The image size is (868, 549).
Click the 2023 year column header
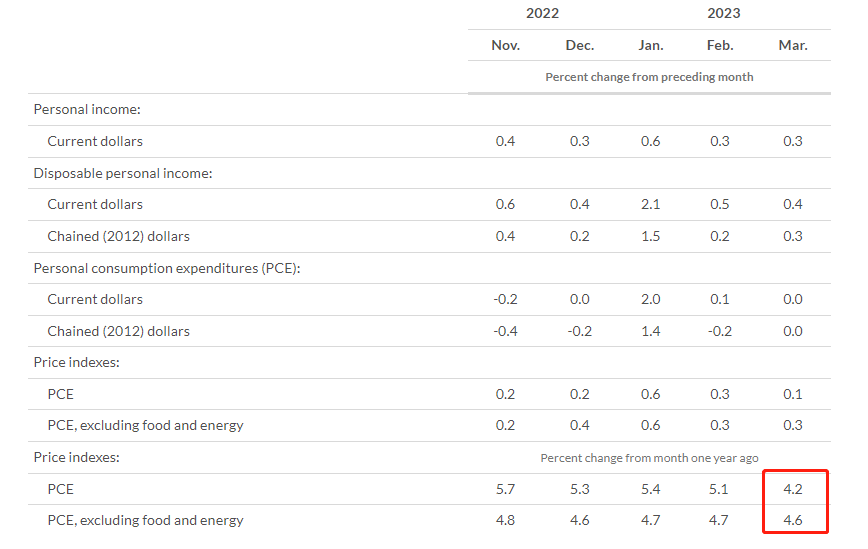click(x=723, y=13)
